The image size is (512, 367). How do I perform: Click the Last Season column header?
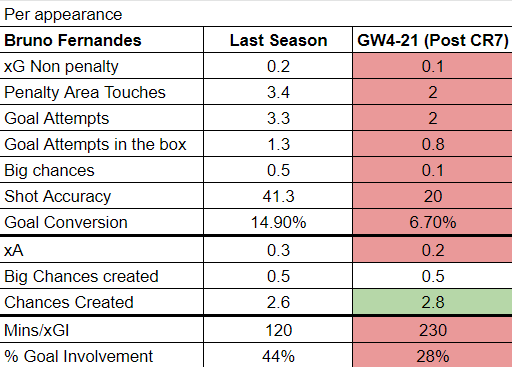coord(278,40)
